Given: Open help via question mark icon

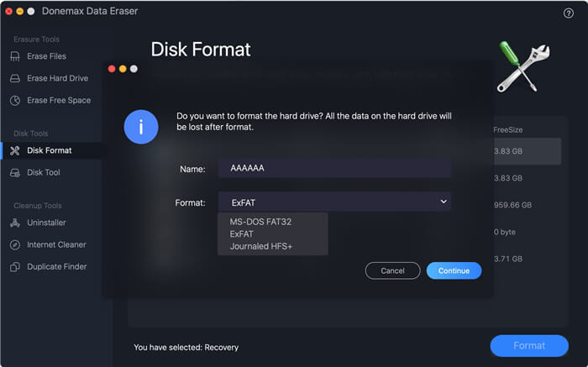Looking at the screenshot, I should (569, 13).
